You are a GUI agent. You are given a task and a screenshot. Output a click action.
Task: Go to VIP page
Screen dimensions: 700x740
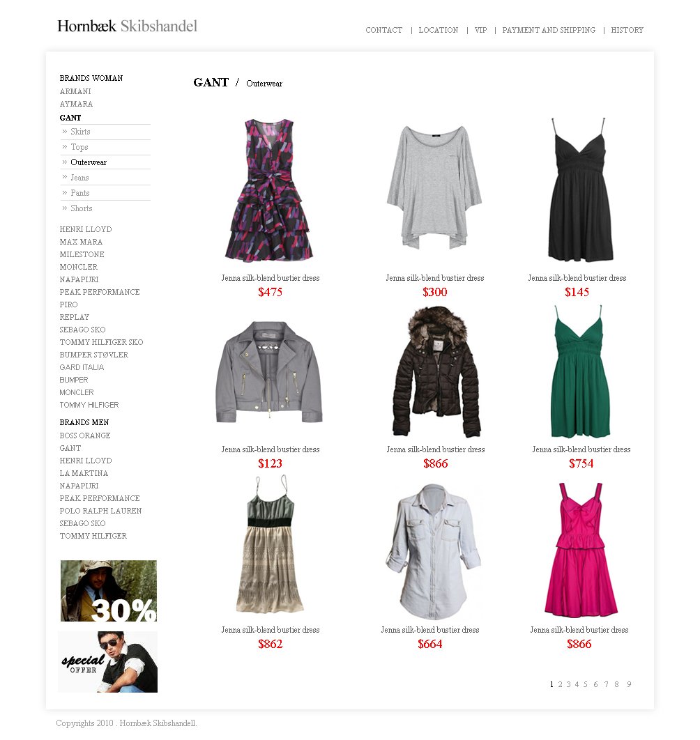481,30
